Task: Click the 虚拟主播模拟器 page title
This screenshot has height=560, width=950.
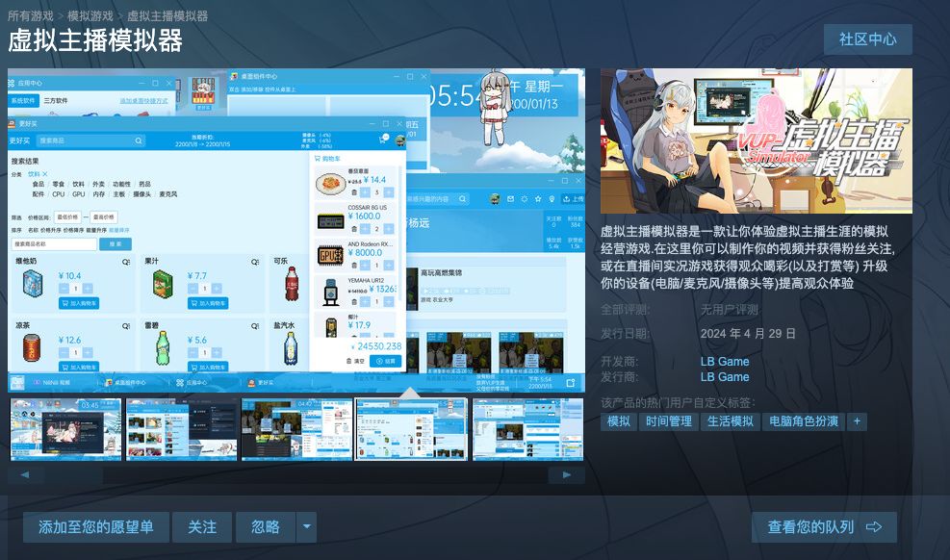Action: coord(95,41)
